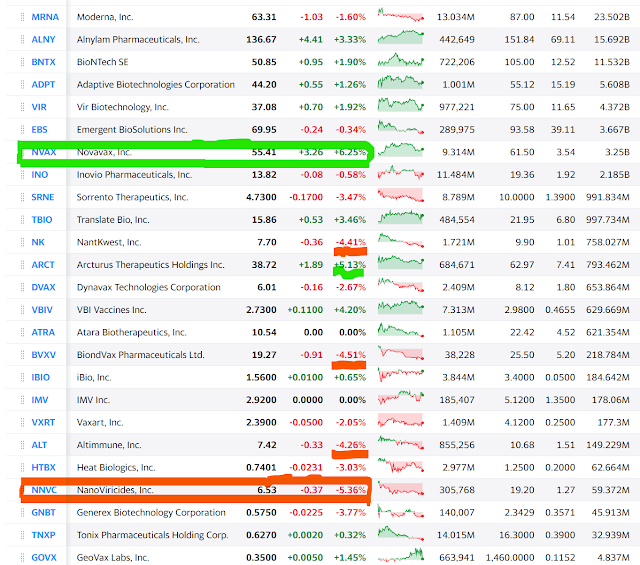
Task: Click the drag handle icon beside ATRA
Action: click(x=22, y=332)
